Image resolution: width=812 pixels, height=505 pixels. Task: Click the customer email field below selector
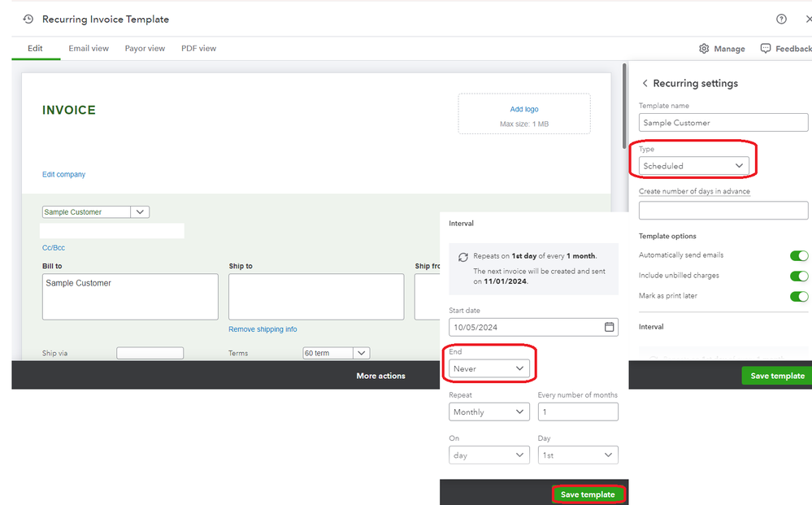112,231
